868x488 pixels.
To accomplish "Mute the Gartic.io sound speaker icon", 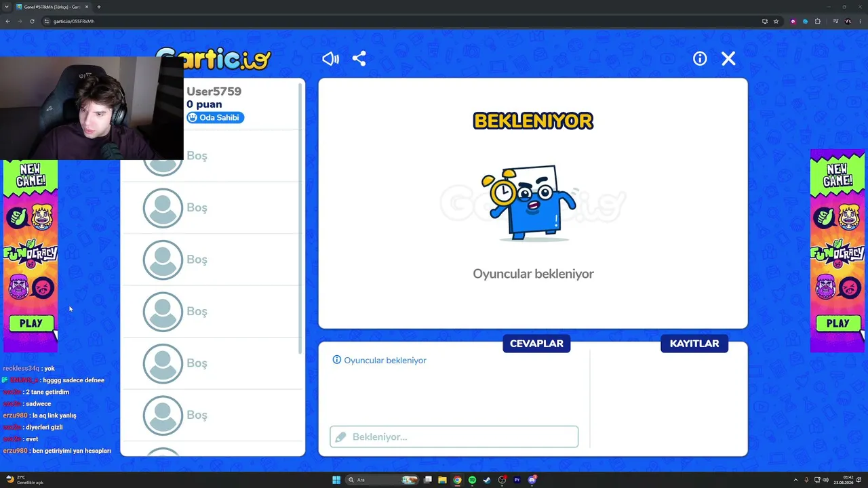I will 330,59.
